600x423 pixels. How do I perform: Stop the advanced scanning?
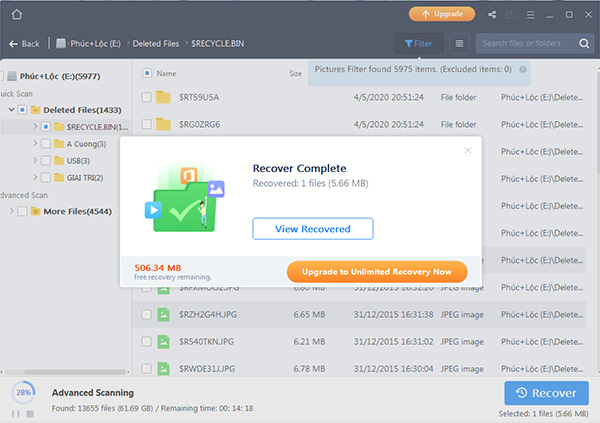click(x=30, y=414)
